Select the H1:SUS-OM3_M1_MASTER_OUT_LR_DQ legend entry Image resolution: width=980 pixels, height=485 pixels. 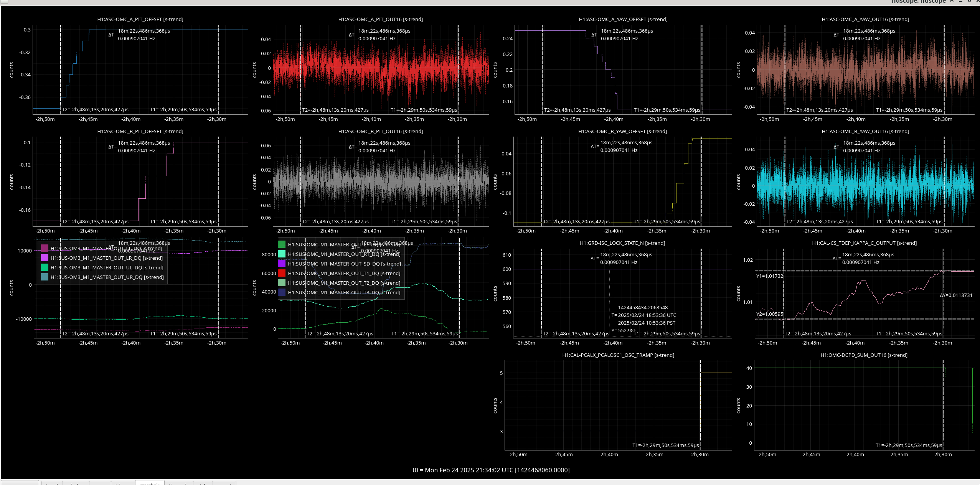(x=106, y=258)
